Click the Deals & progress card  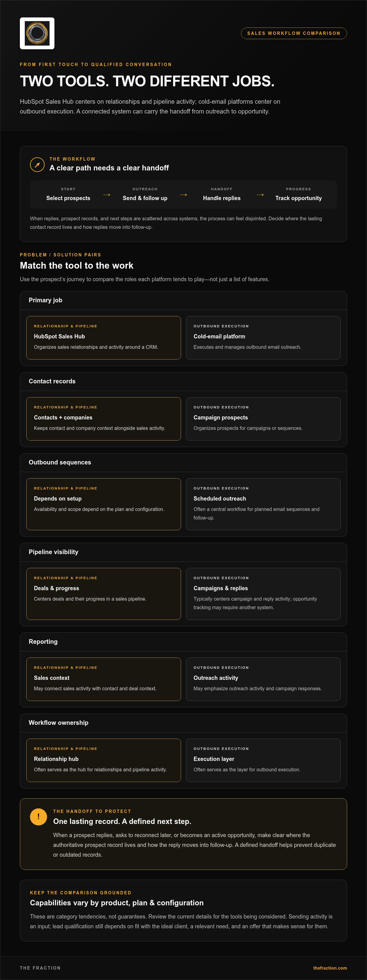pos(103,594)
